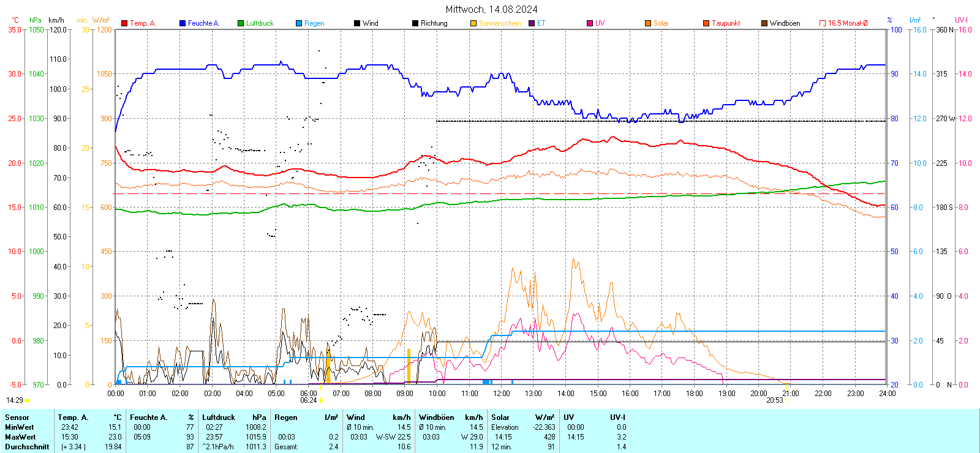Viewport: 980px width, 453px height.
Task: Toggle the black Wind legend square
Action: [x=357, y=23]
